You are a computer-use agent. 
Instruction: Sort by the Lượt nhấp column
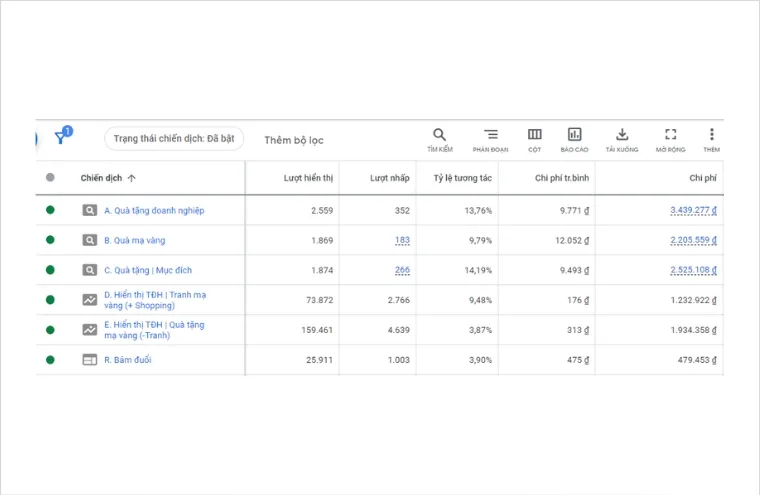click(390, 178)
